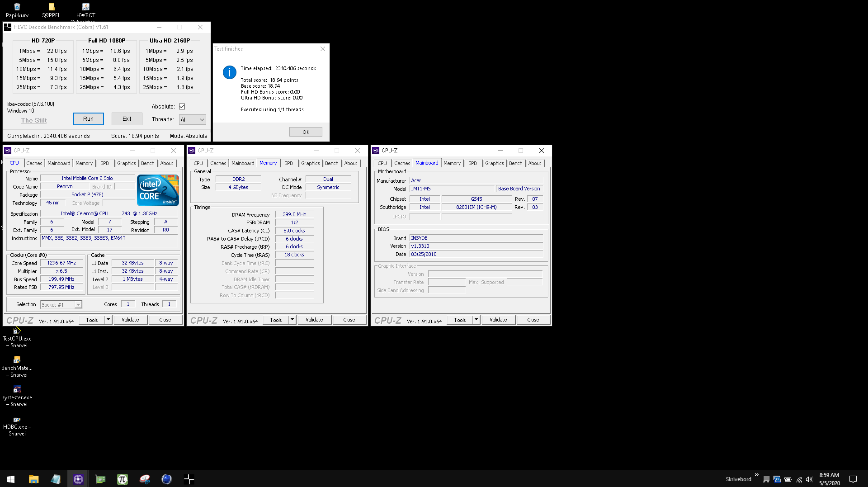This screenshot has height=487, width=868.
Task: Switch to About tab in CPU-Z Memory window
Action: pos(350,163)
